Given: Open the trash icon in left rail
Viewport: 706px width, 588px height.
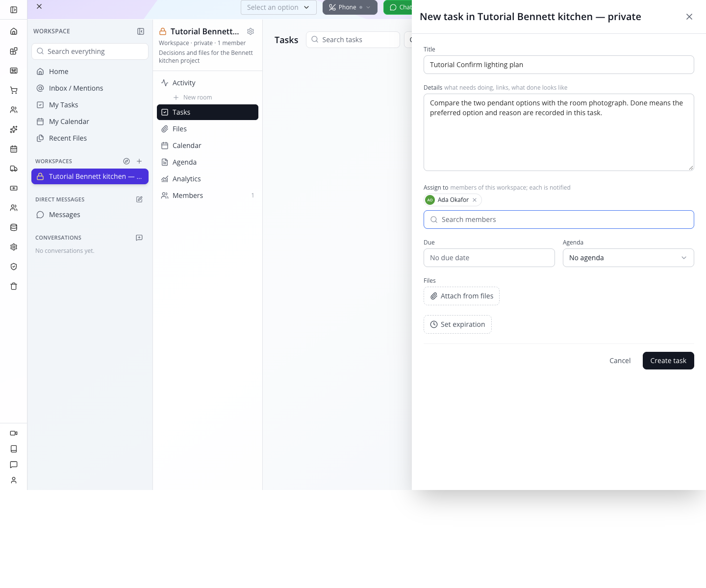Looking at the screenshot, I should [14, 286].
